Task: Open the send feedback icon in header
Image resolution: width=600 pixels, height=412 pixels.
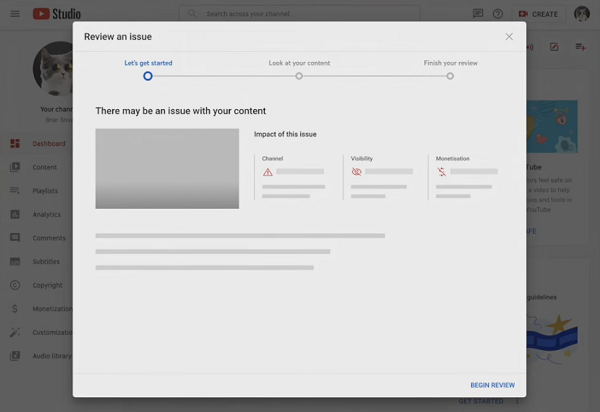Action: (478, 14)
